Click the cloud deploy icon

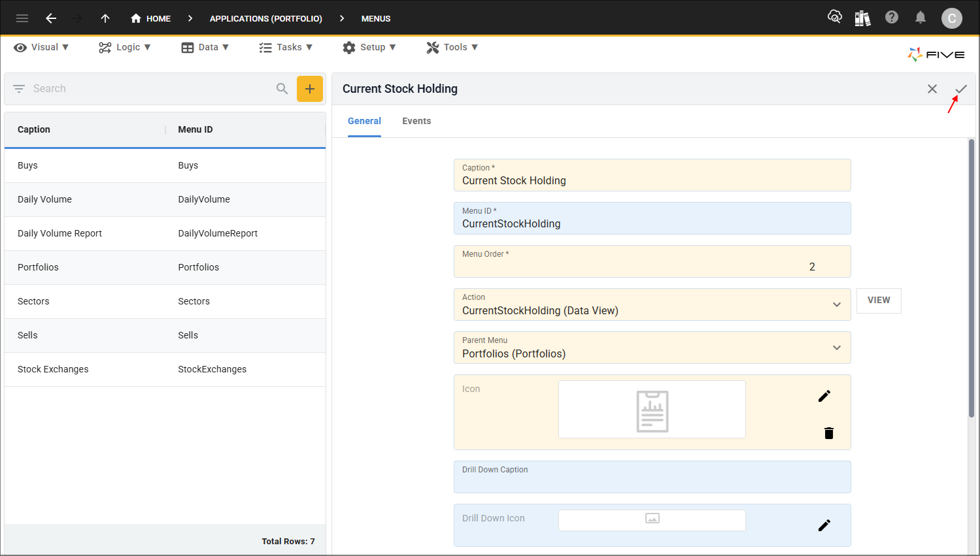(x=834, y=17)
